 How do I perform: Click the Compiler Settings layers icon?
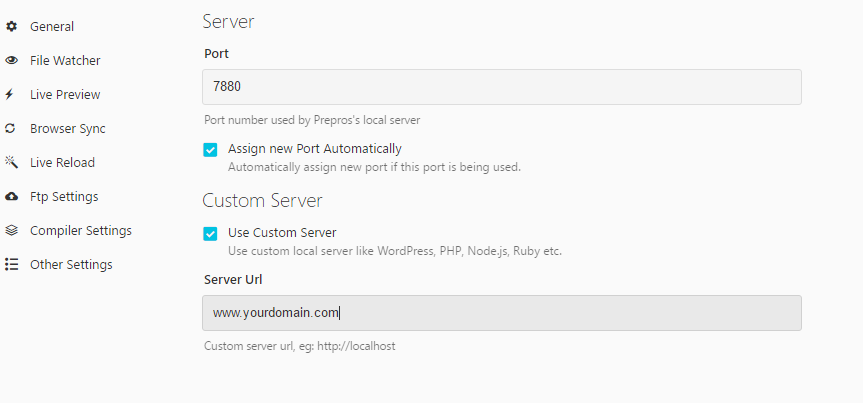[12, 231]
